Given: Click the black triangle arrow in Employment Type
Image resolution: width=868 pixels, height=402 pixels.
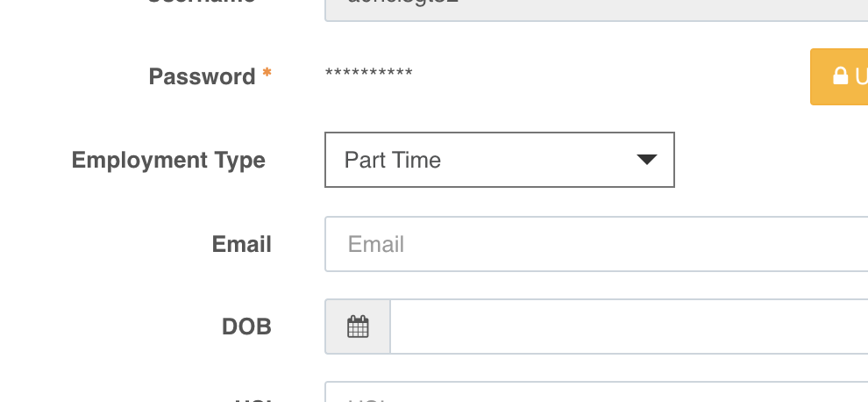Looking at the screenshot, I should (x=646, y=160).
